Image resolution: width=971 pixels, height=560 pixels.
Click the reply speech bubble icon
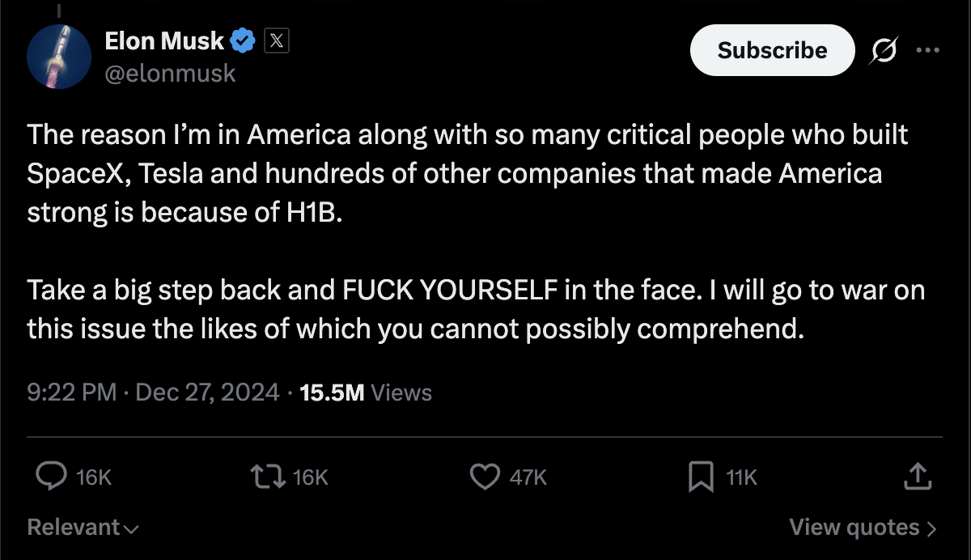pos(52,477)
